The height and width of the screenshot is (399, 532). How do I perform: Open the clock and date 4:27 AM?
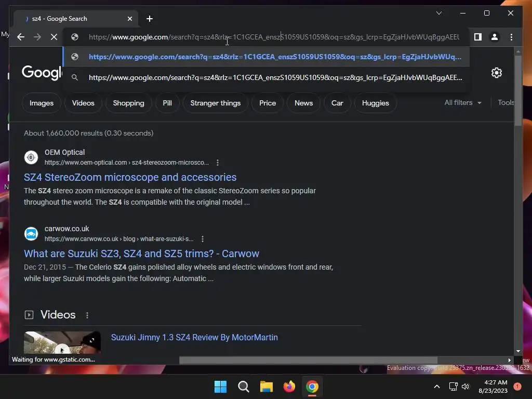point(493,387)
